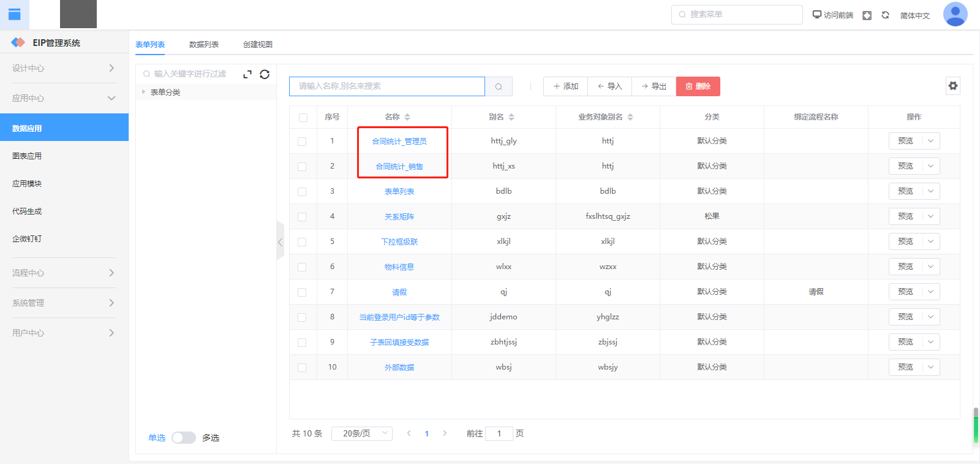Viewport: 980px width, 464px height.
Task: Click the 请输入名称,别名来搜索 search field
Action: (x=386, y=86)
